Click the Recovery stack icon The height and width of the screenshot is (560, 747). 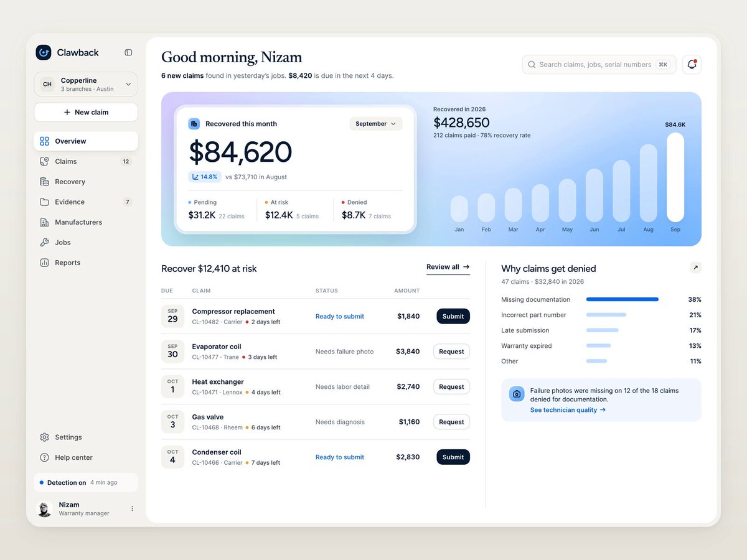coord(44,182)
